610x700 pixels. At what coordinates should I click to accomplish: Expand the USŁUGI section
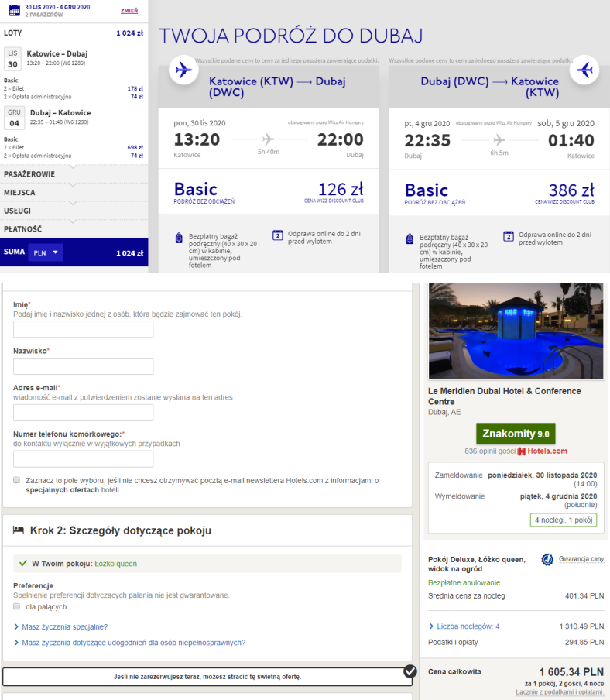pyautogui.click(x=74, y=211)
